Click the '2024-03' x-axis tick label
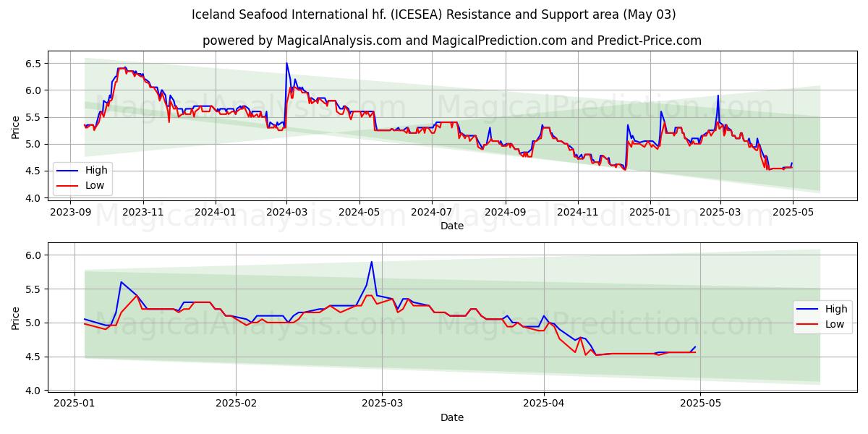868x434 pixels. (x=286, y=211)
